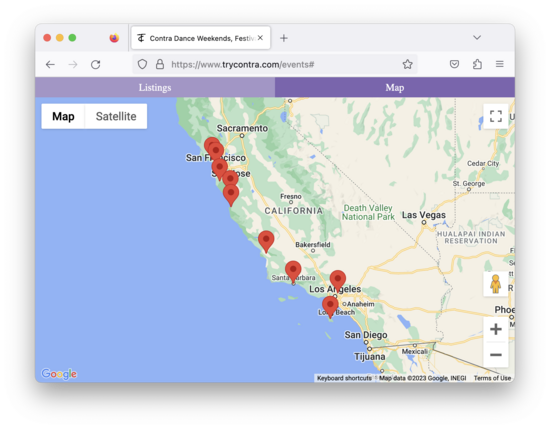Viewport: 550px width, 429px height.
Task: Click the trycontra.com URL address field
Action: pyautogui.click(x=275, y=65)
